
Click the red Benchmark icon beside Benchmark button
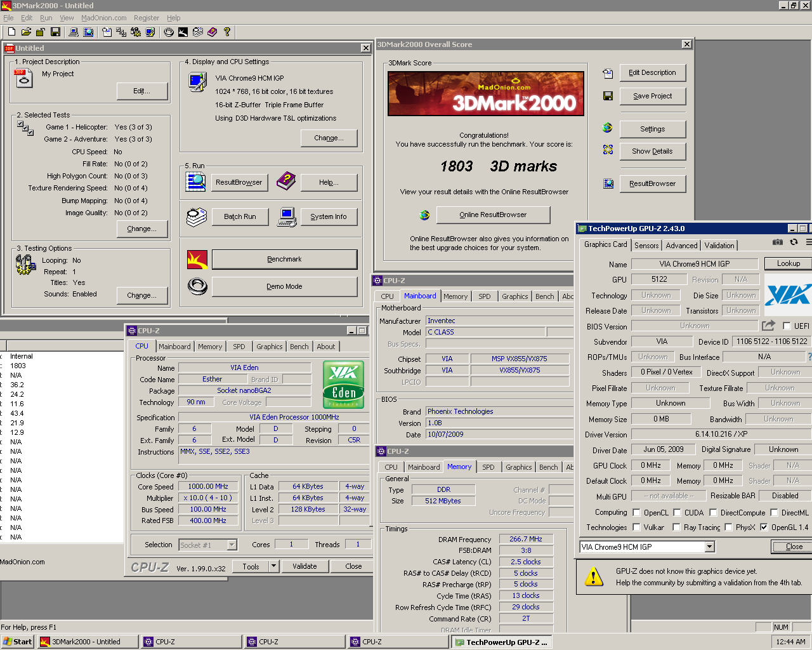pyautogui.click(x=197, y=260)
